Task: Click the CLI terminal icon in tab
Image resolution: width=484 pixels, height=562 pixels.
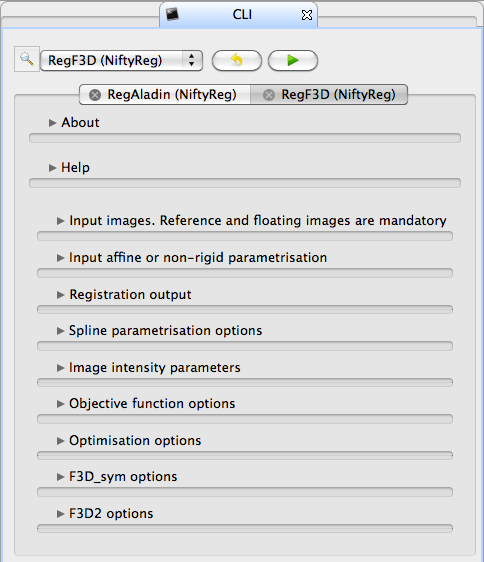Action: [172, 14]
